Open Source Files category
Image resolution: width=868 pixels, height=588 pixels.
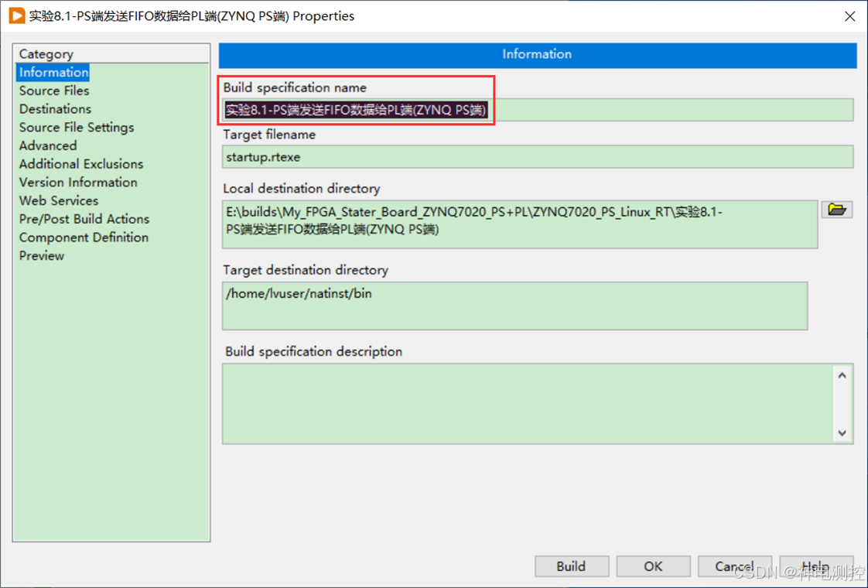click(53, 91)
